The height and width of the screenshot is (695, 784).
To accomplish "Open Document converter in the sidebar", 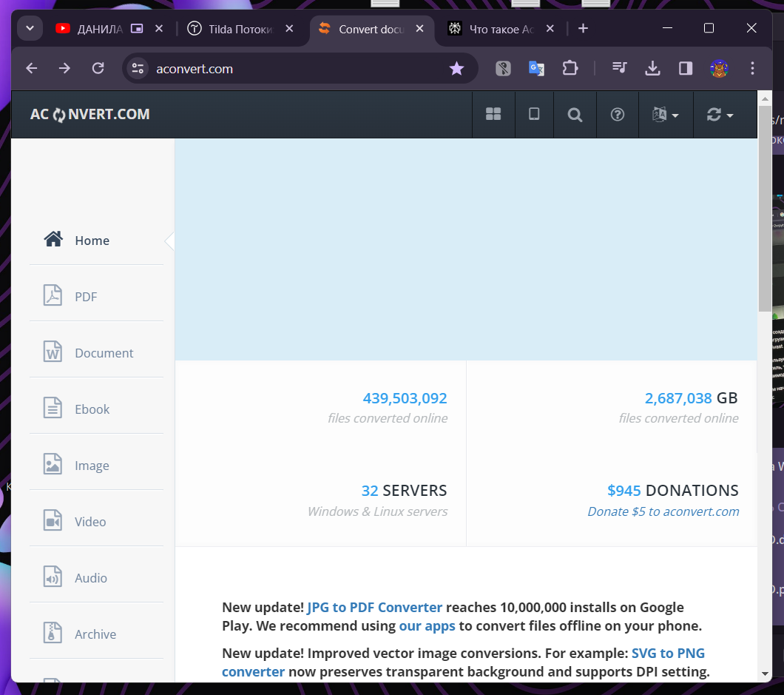I will 96,353.
